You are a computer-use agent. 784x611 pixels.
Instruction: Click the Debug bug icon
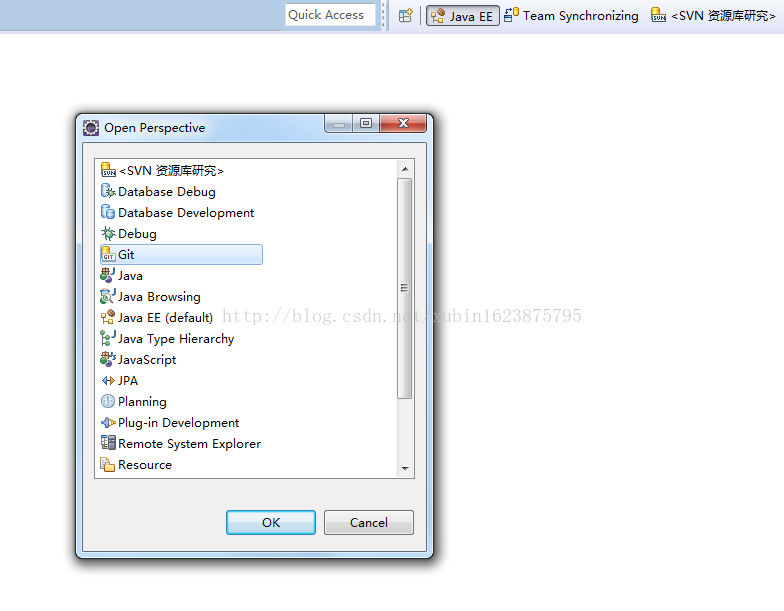[108, 233]
